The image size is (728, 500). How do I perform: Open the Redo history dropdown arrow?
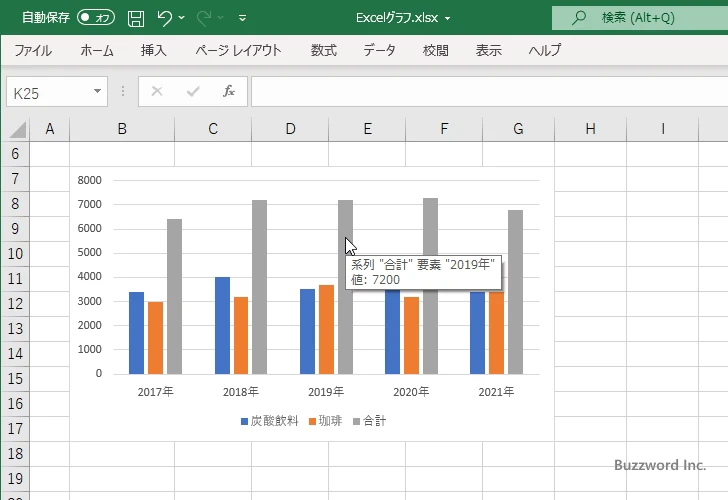point(221,18)
